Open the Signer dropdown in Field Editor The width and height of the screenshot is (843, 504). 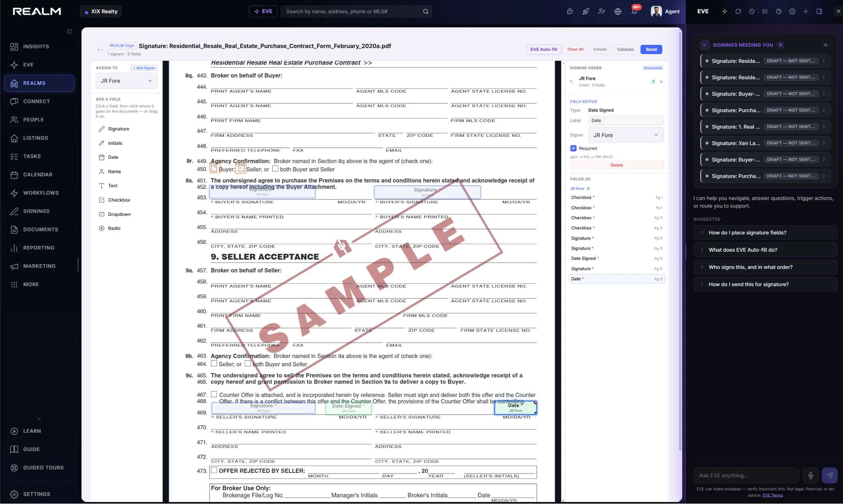(x=626, y=135)
